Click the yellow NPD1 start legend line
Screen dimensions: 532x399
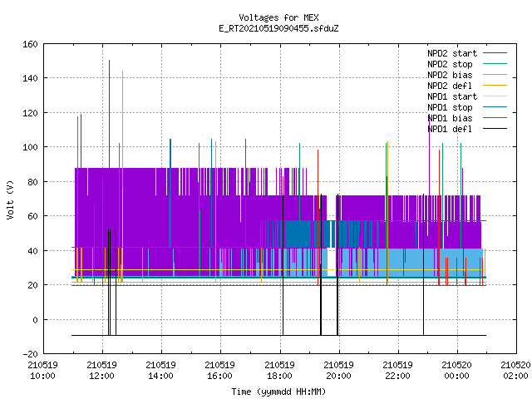pyautogui.click(x=495, y=96)
